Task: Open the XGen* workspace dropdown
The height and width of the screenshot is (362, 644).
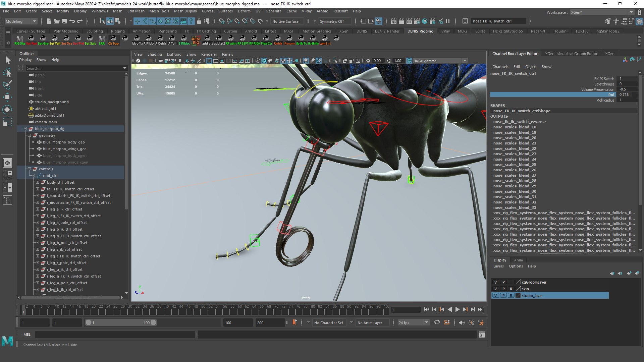Action: [x=602, y=12]
